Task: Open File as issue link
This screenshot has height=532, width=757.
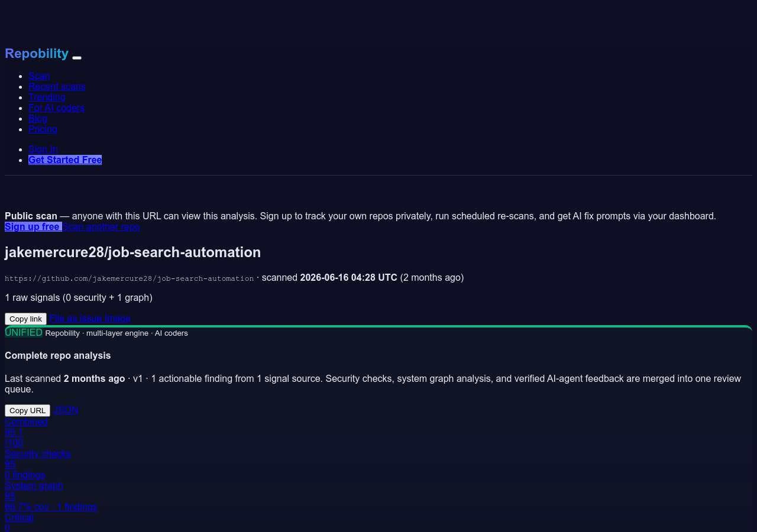Action: (76, 318)
